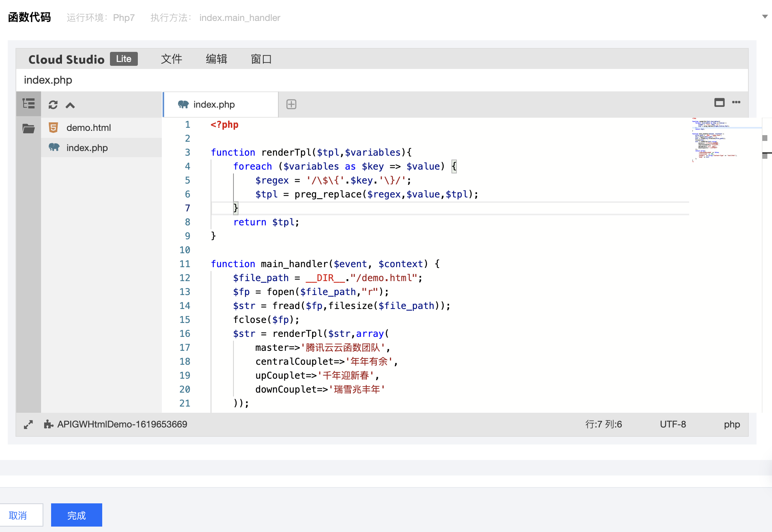Image resolution: width=772 pixels, height=532 pixels.
Task: Click the 完成 button
Action: [77, 515]
